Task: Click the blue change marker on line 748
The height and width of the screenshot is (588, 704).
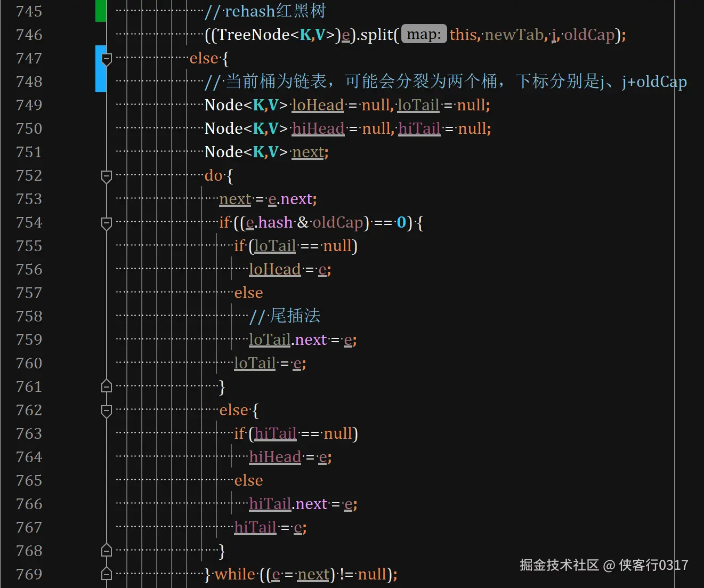Action: pyautogui.click(x=101, y=69)
